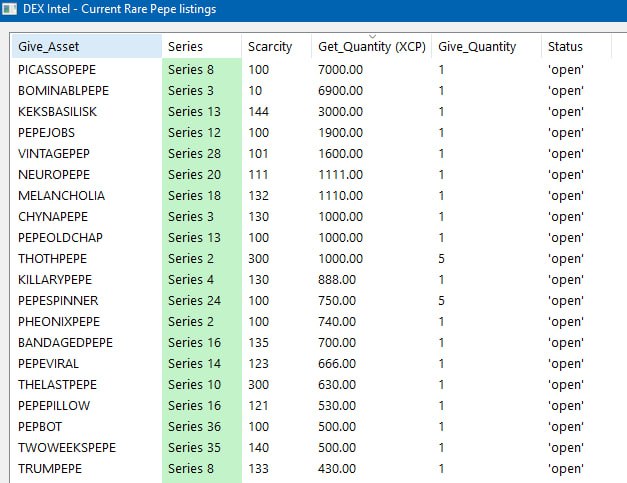The height and width of the screenshot is (483, 627).
Task: Sort by Get_Quantity (XCP) column header
Action: [371, 46]
